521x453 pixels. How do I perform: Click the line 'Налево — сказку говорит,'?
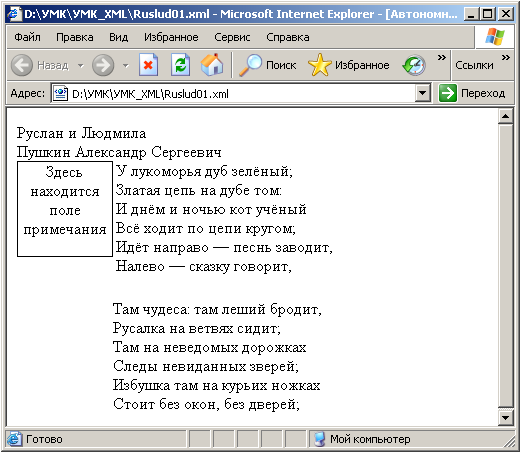point(204,266)
